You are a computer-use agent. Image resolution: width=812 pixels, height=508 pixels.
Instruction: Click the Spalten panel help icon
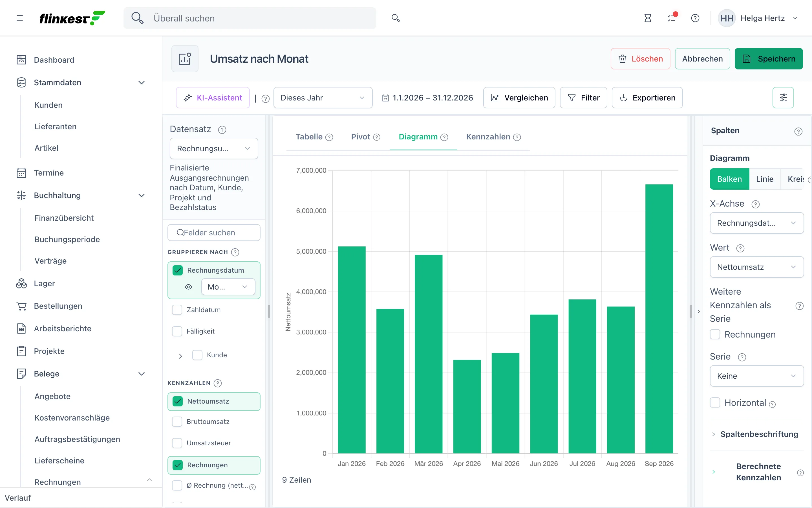tap(798, 131)
